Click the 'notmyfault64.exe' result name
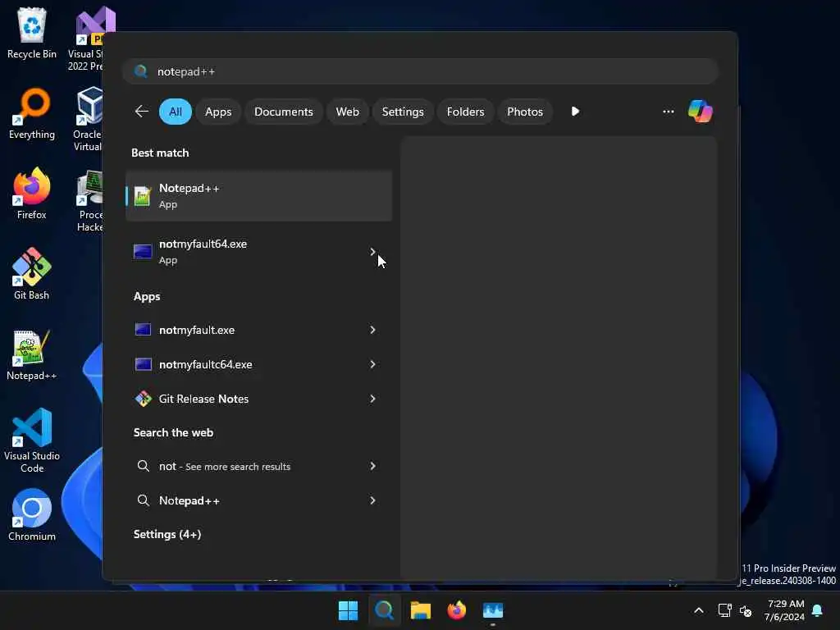This screenshot has width=840, height=630. point(203,244)
